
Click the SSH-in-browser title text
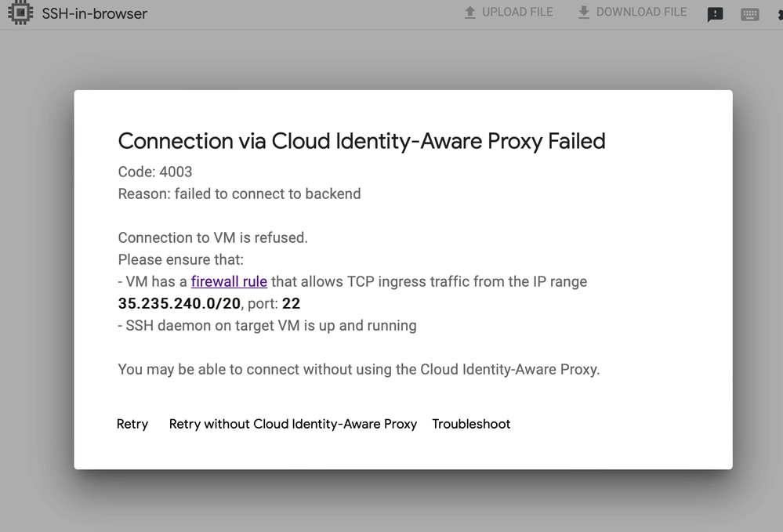[x=94, y=13]
